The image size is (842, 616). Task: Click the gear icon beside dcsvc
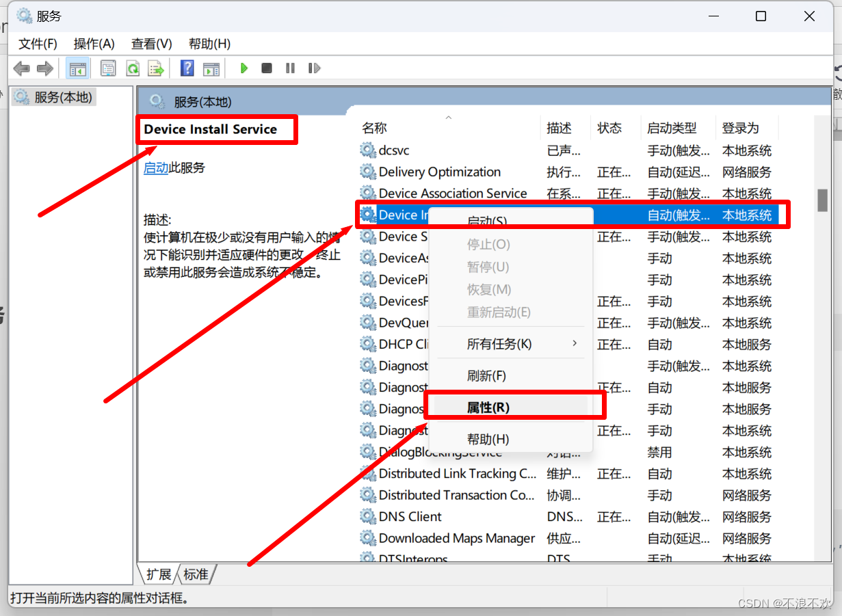click(368, 150)
